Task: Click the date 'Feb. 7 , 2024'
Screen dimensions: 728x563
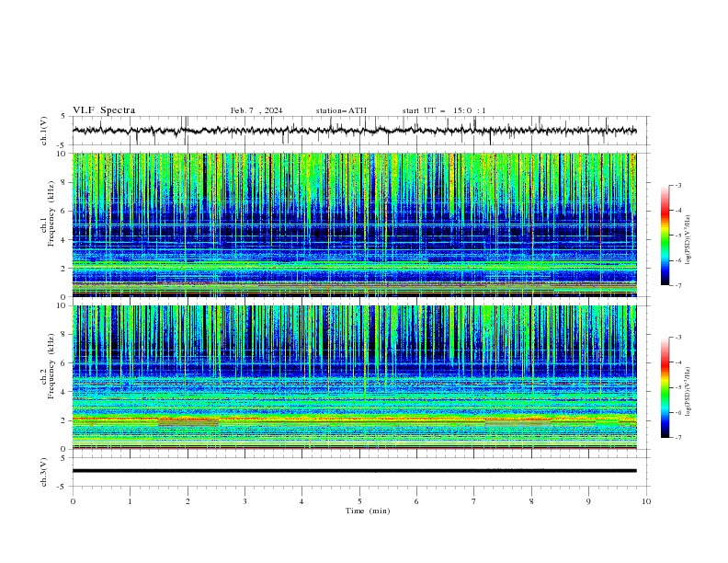Action: [256, 110]
